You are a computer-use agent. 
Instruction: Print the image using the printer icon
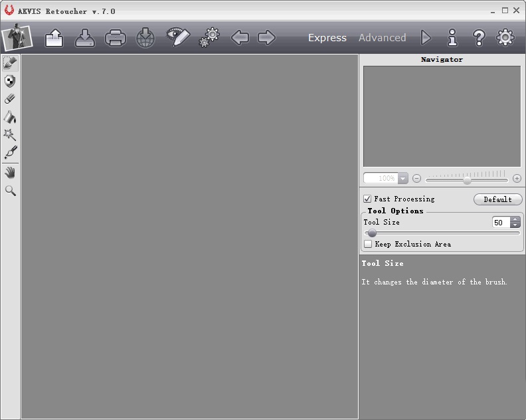[116, 38]
